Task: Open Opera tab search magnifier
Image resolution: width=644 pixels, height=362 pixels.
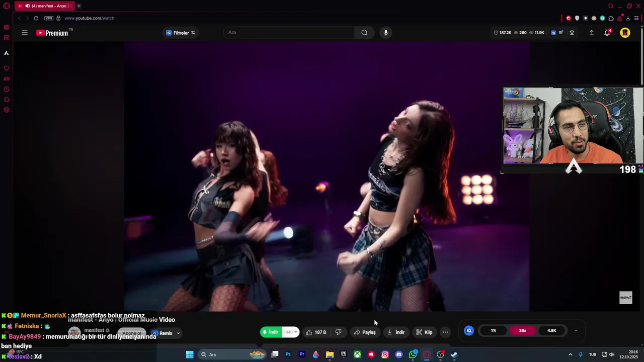Action: click(x=611, y=6)
